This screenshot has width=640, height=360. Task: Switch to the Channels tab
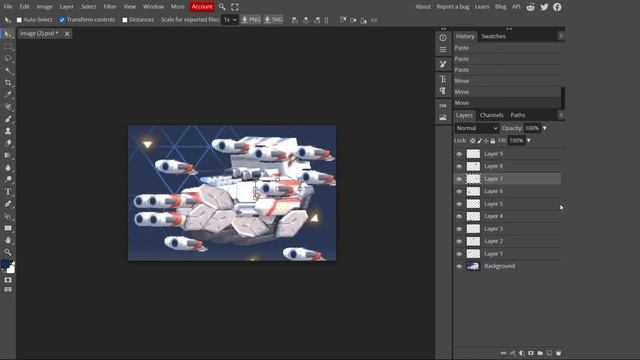pos(491,115)
